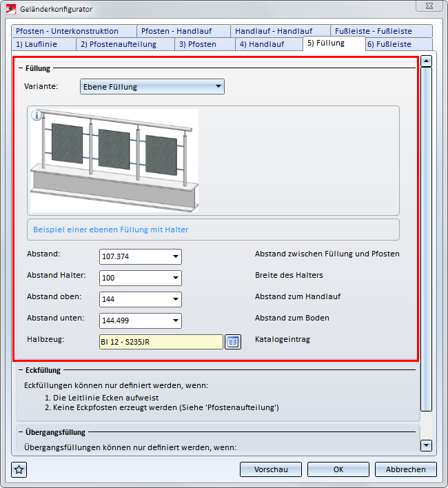
Task: Open the 2) Pfostenaufteilung tab
Action: pos(125,44)
